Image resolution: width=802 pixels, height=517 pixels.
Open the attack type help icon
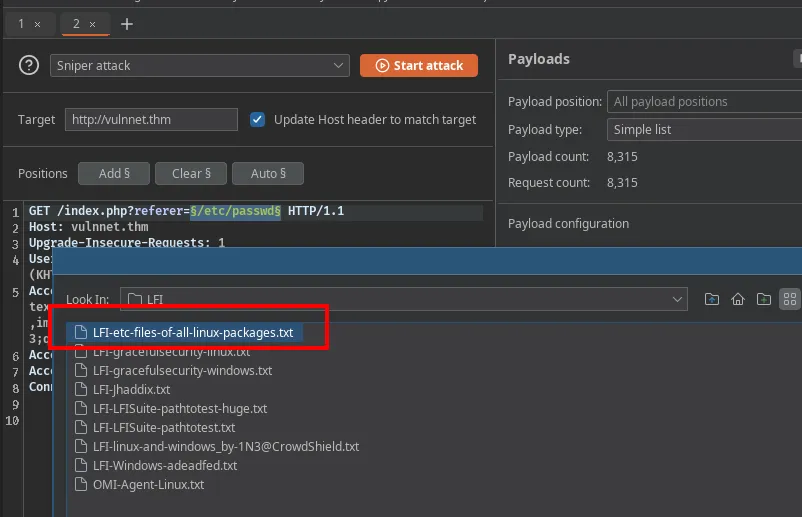click(x=29, y=66)
